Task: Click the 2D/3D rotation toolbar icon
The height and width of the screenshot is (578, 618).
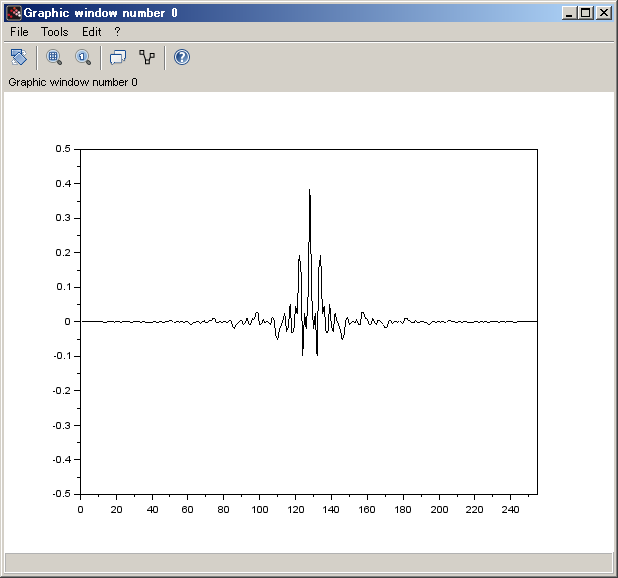Action: pos(19,57)
